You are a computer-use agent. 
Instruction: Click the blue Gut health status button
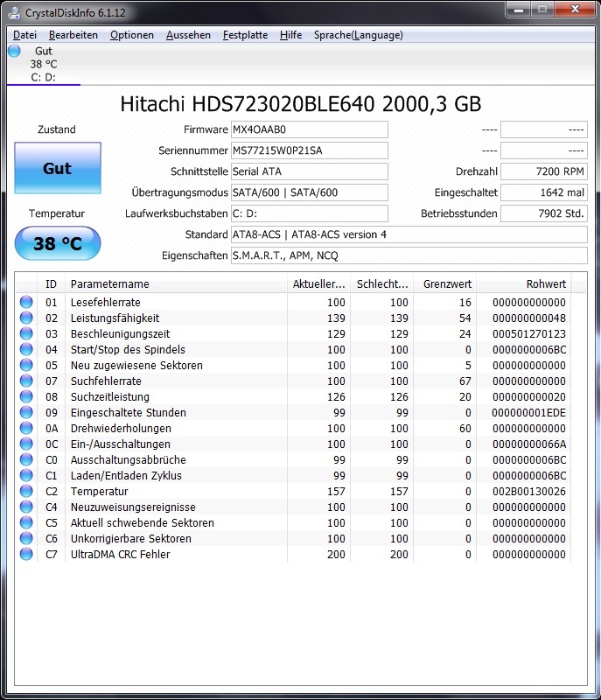[x=58, y=168]
